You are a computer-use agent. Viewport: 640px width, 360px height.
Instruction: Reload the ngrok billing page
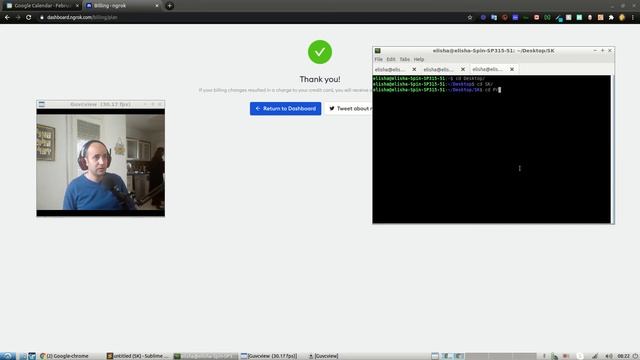coord(29,17)
